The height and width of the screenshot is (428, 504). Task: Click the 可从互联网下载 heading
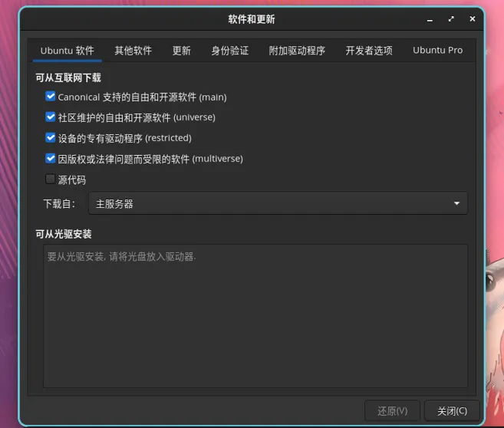pos(68,77)
